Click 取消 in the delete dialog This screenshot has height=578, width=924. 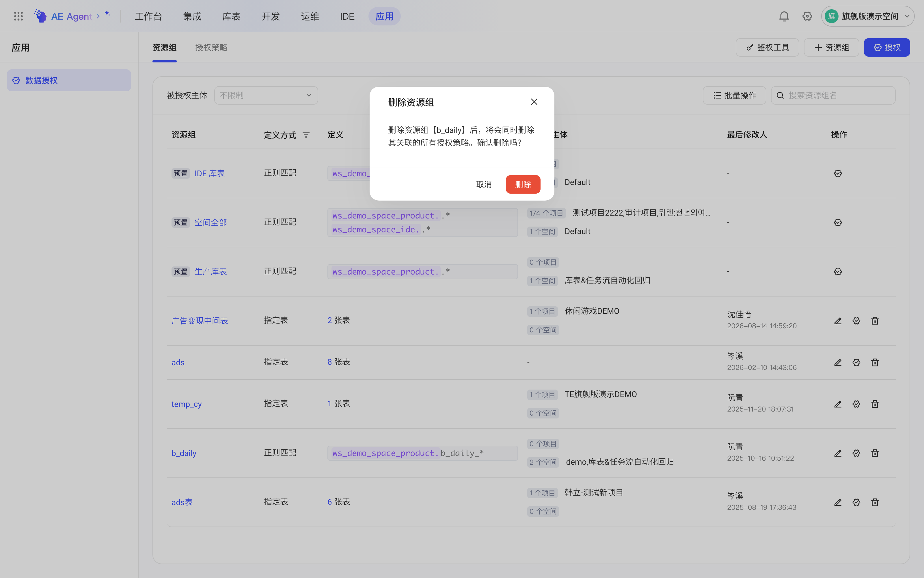pos(483,184)
